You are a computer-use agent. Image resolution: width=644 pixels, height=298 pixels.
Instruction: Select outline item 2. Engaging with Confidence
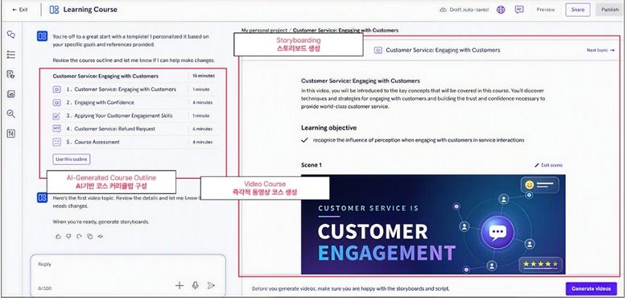(135, 102)
